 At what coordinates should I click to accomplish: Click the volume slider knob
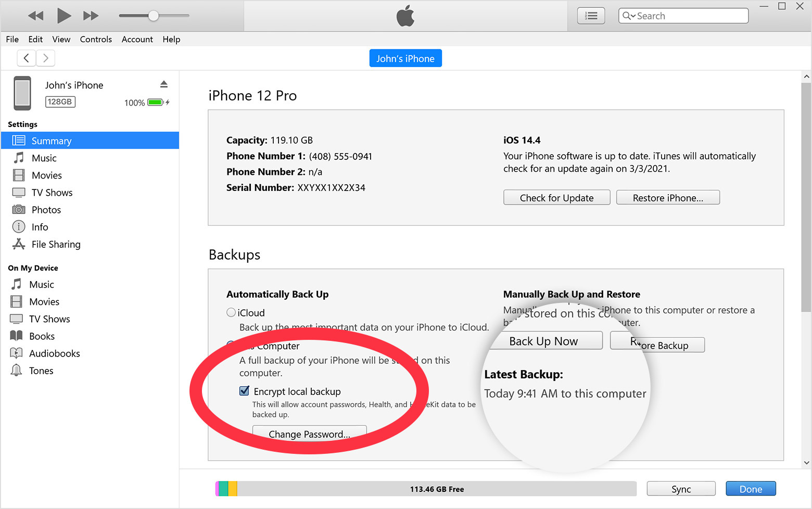point(153,16)
